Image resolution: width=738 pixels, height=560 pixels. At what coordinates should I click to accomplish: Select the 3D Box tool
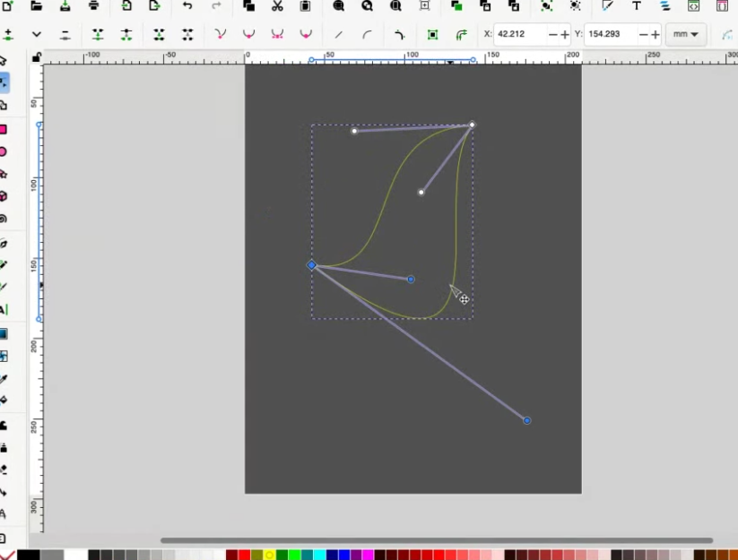point(4,196)
